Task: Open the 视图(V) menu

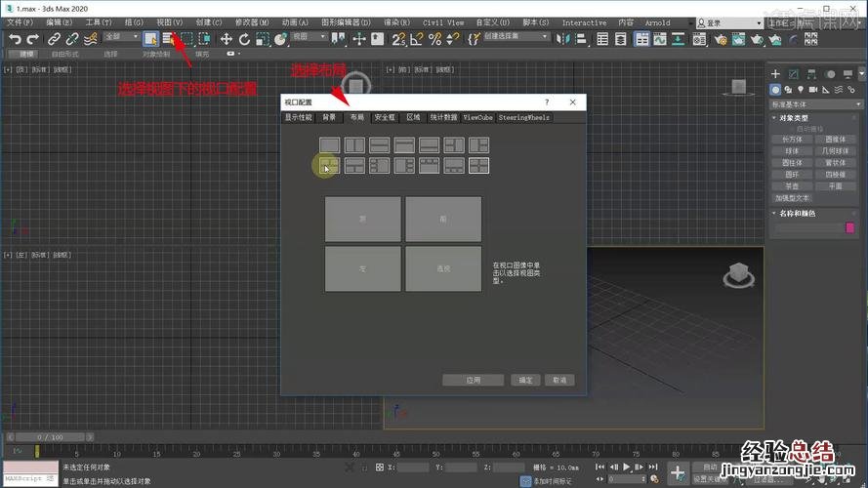Action: pos(170,22)
